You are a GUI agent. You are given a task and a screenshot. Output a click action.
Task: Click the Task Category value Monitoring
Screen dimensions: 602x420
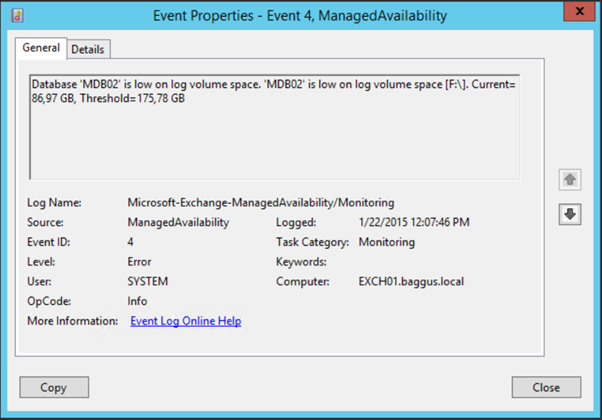click(386, 242)
